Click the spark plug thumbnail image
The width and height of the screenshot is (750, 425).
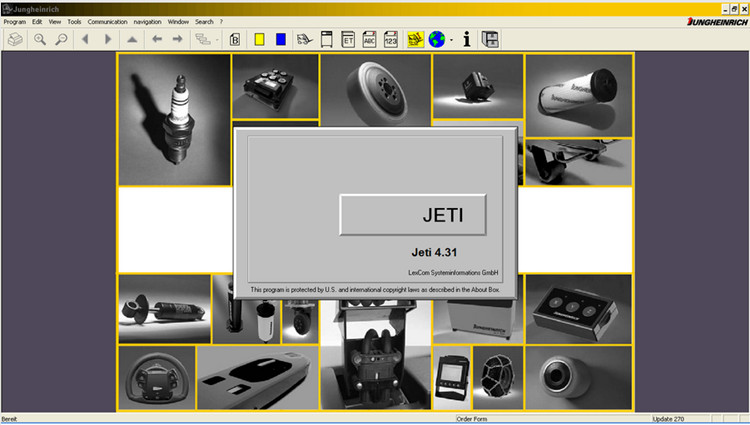pos(175,120)
